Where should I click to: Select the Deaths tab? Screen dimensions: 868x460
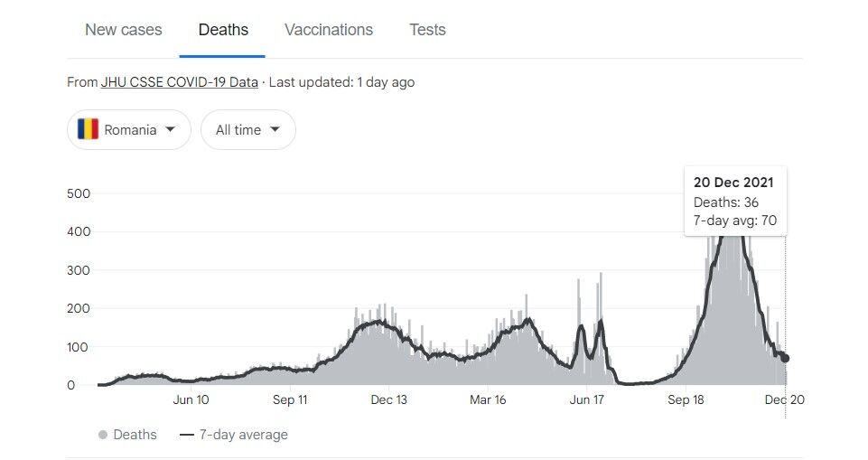coord(223,30)
